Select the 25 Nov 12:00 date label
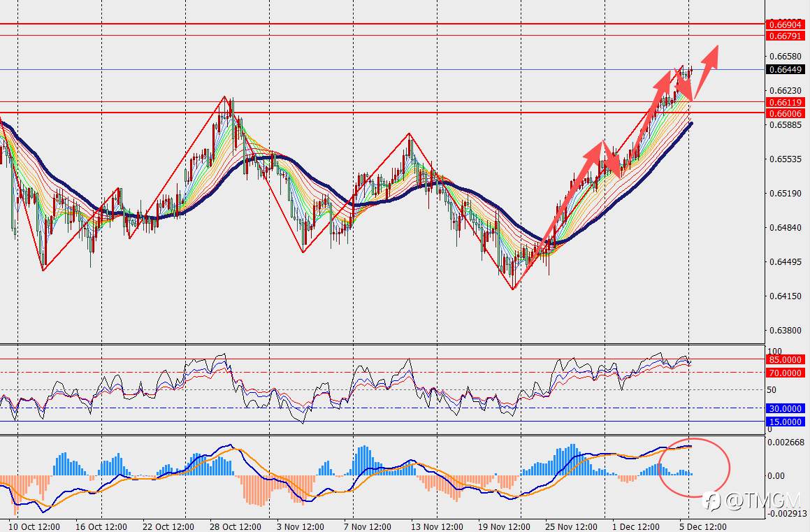Viewport: 810px width, 532px height. pos(572,527)
